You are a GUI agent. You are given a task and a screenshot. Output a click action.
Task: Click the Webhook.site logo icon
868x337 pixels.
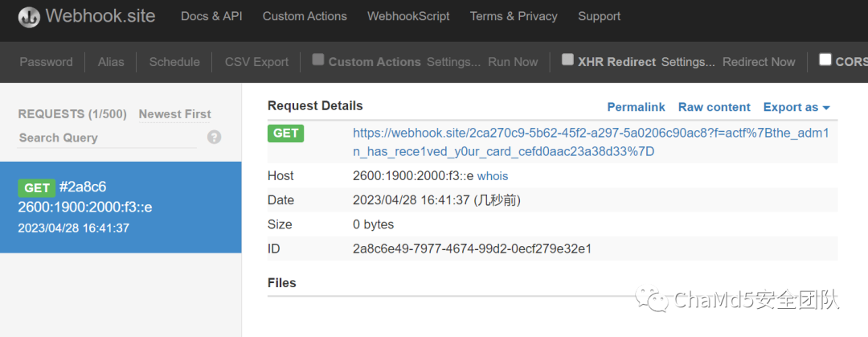tap(30, 17)
